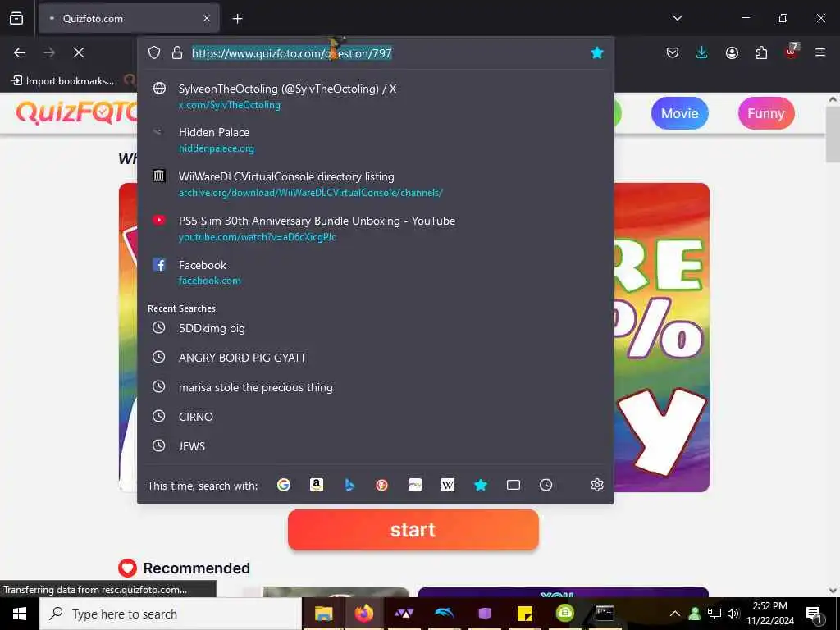Open Windows Start menu
Viewport: 840px width, 630px height.
(x=20, y=614)
